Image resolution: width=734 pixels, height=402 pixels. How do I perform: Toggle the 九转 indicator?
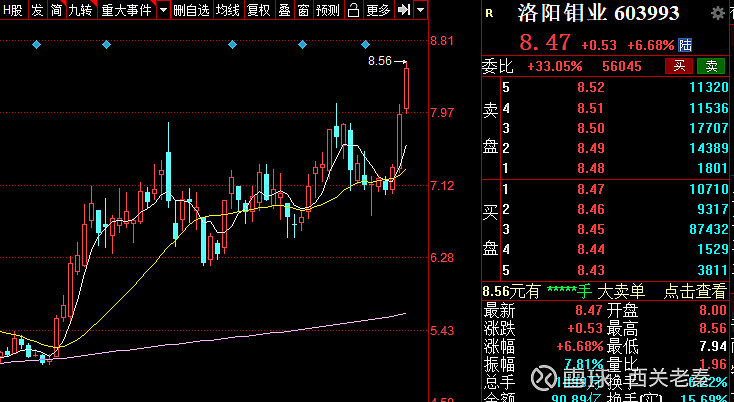coord(81,10)
